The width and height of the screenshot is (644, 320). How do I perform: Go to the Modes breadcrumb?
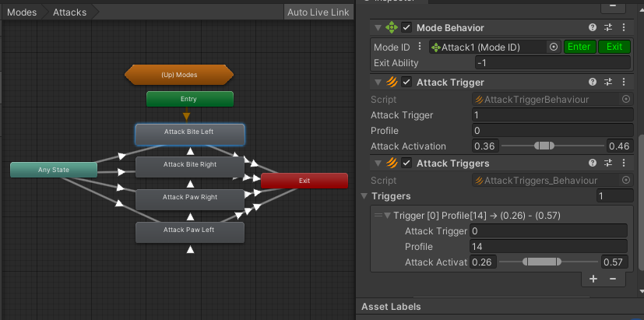point(22,12)
